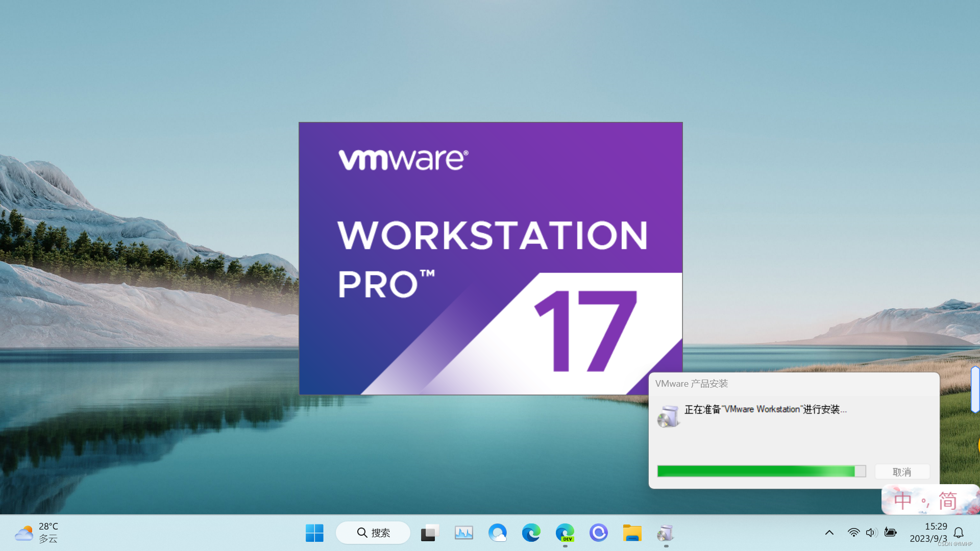Launch Microsoft Edge from taskbar
The image size is (980, 551).
coord(531,533)
